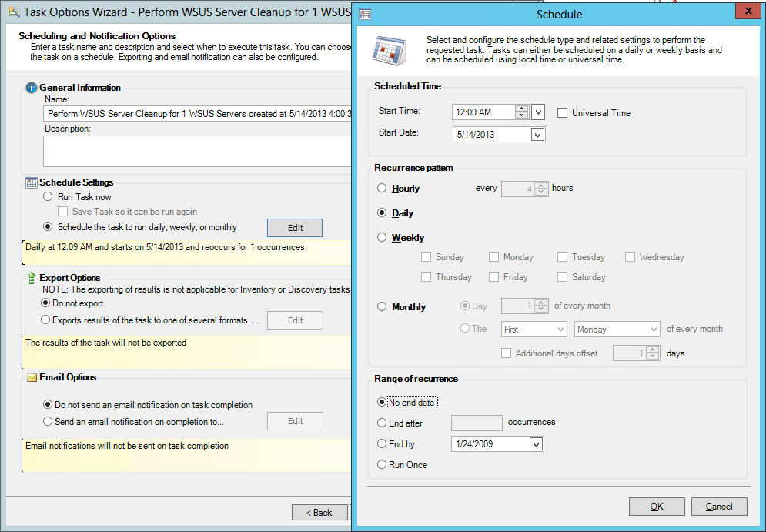Screen dimensions: 766x532
Task: Select the Do not export option
Action: [x=45, y=303]
